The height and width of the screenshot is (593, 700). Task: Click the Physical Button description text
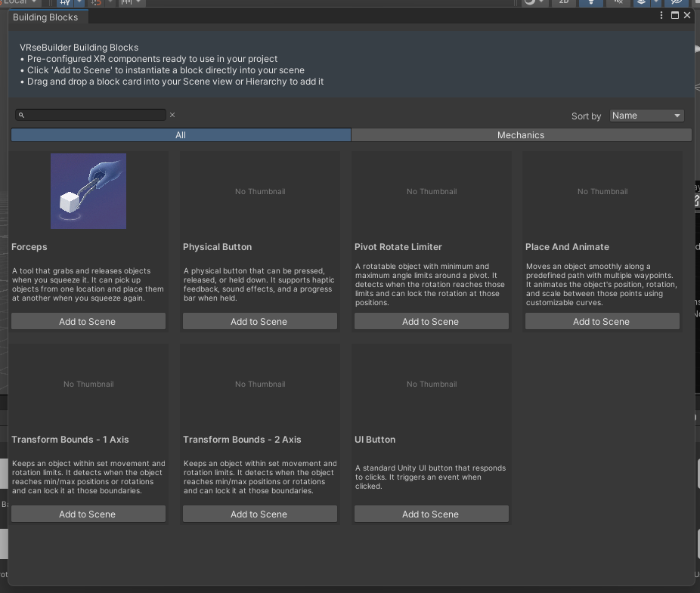coord(259,284)
